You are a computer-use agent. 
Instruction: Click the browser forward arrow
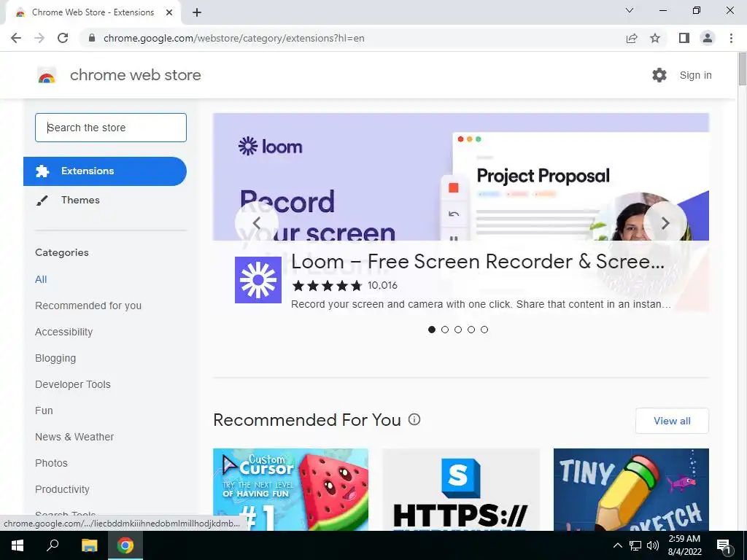(39, 38)
